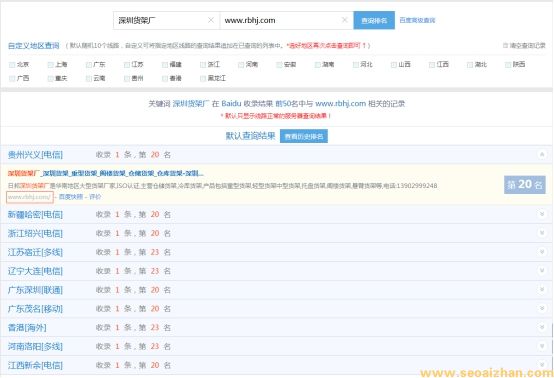Expand the 辽宁大连[电信] row arrow
The image size is (554, 378).
click(542, 271)
